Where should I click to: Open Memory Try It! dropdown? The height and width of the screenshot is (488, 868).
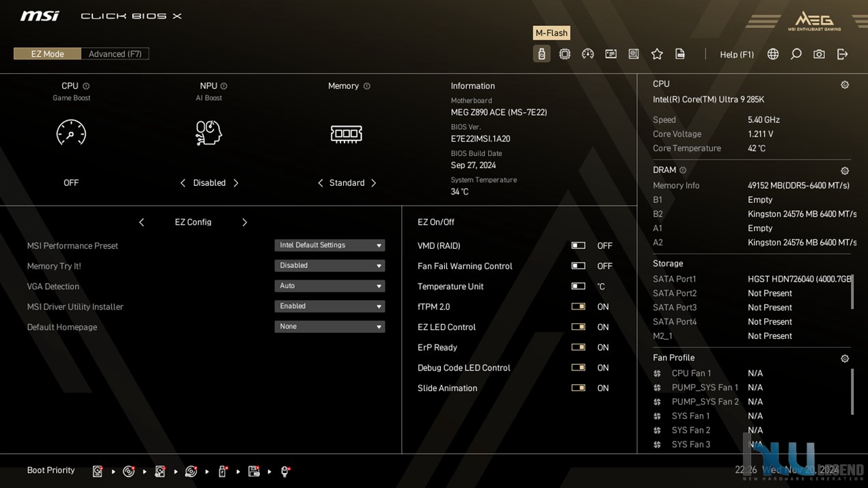tap(329, 266)
